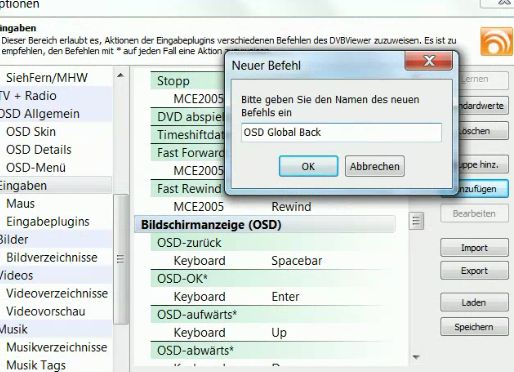This screenshot has height=372, width=514.
Task: Open SiehFern/MHW settings page
Action: [47, 78]
